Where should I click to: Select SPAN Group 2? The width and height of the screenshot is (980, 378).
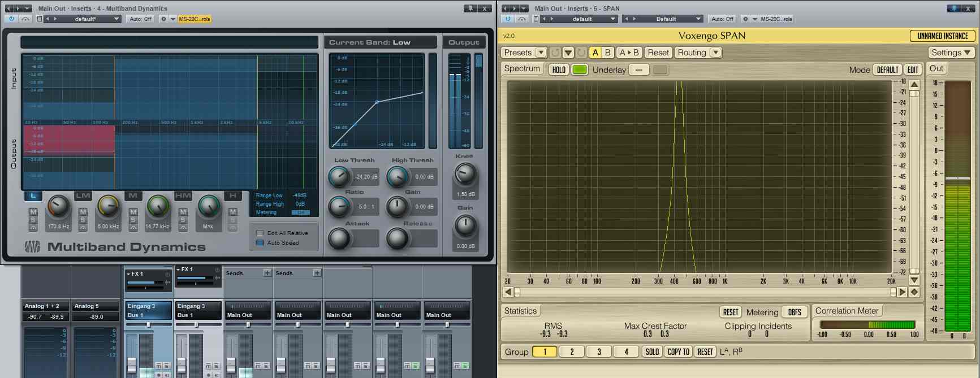[x=572, y=351]
